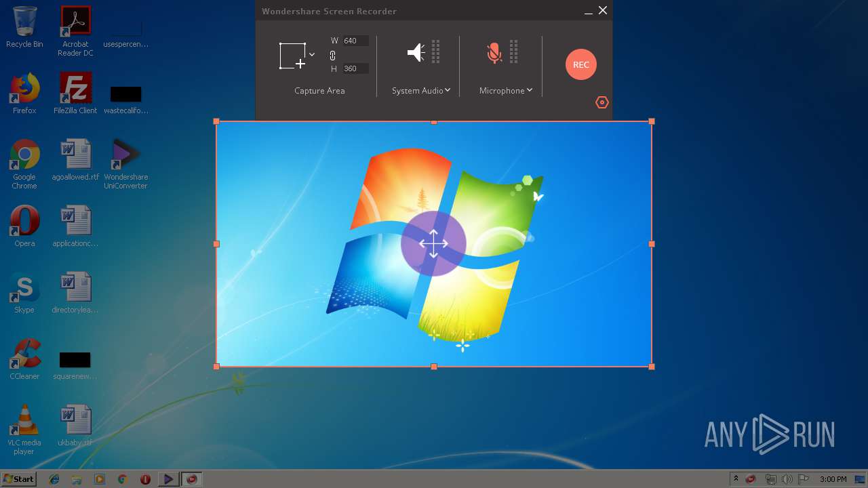Click the bottom edge middle resize handle
The width and height of the screenshot is (868, 488).
point(434,367)
